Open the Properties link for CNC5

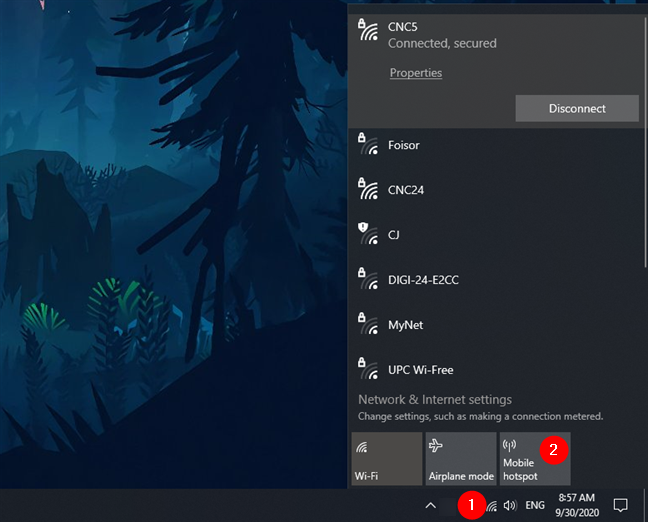[x=416, y=73]
